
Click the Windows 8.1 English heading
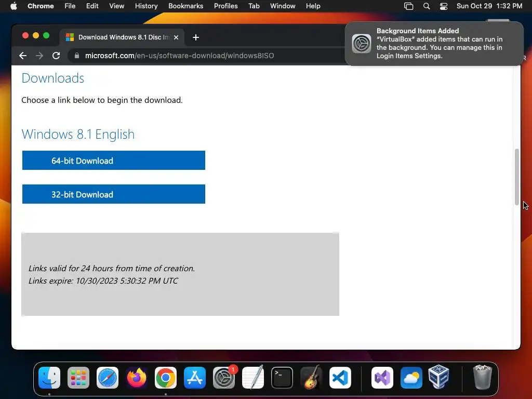coord(78,135)
